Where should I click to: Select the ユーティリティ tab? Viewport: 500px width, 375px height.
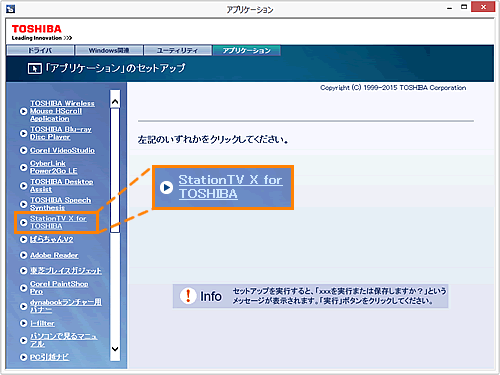[x=178, y=51]
